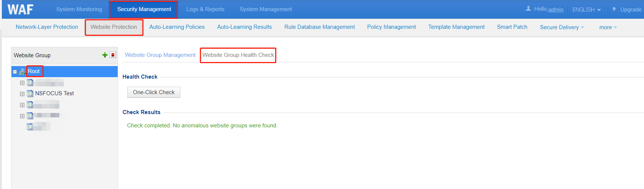Go to Rule Database Management
This screenshot has width=644, height=189.
(x=319, y=27)
